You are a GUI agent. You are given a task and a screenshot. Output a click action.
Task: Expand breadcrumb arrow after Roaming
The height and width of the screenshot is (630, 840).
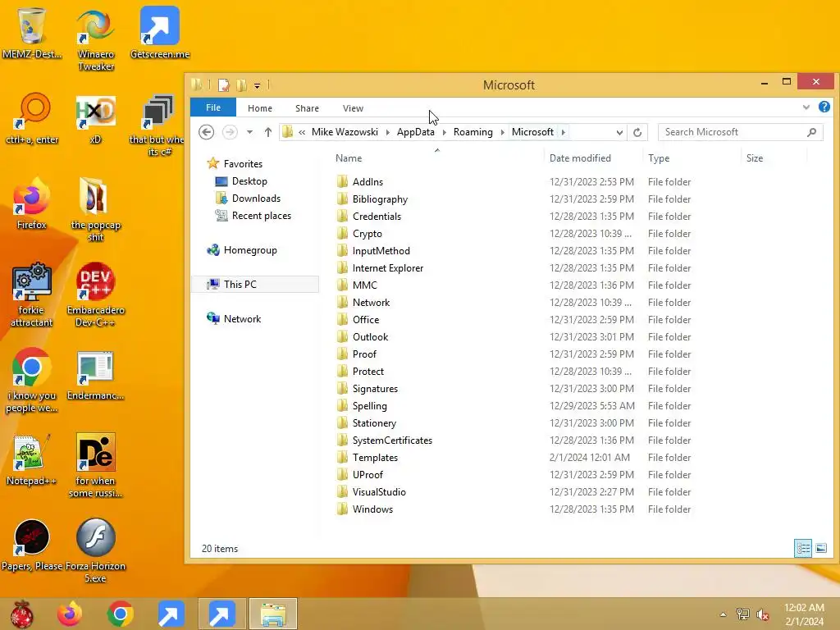(x=503, y=132)
